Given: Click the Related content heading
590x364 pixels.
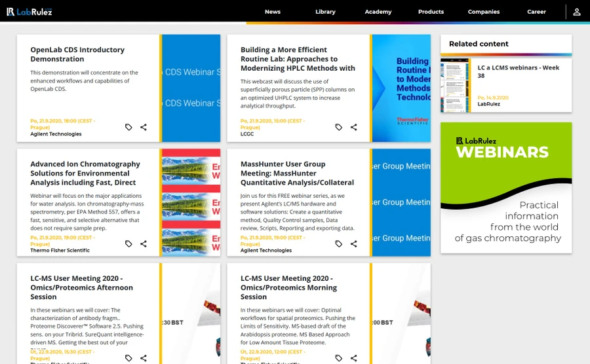Looking at the screenshot, I should (479, 44).
